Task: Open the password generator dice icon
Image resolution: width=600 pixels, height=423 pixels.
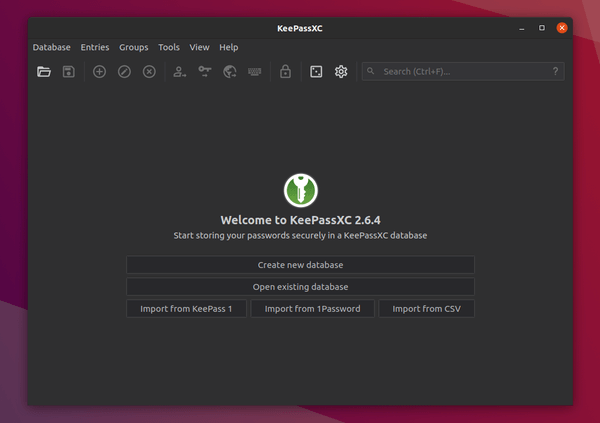Action: pos(316,72)
